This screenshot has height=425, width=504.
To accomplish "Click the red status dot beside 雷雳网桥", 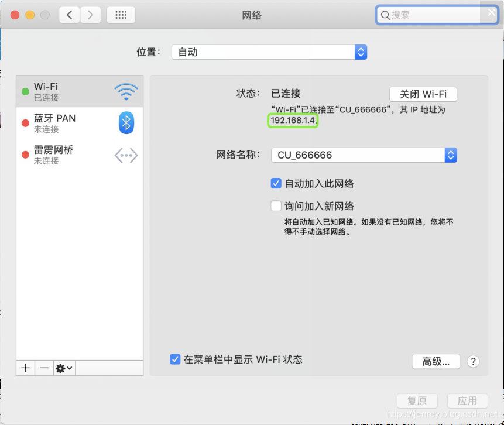I will click(25, 155).
